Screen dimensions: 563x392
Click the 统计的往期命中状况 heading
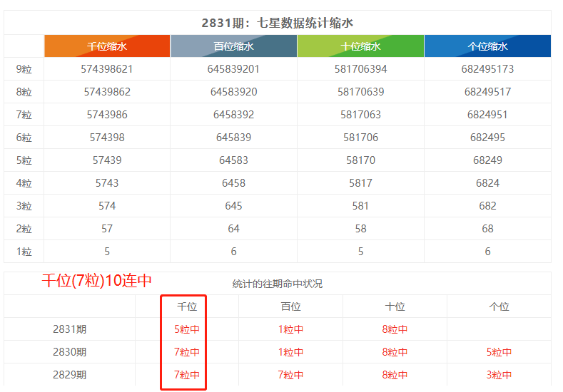277,284
